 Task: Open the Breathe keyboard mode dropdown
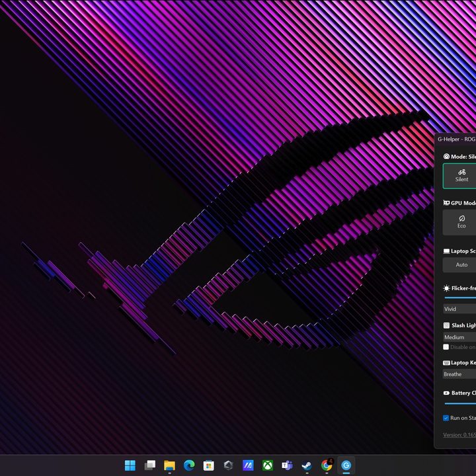pos(459,374)
